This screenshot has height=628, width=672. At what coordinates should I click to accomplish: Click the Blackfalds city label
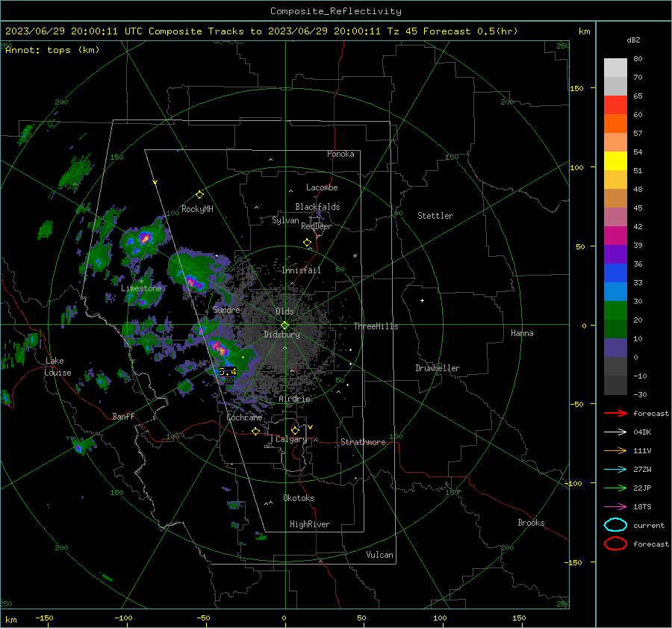317,207
